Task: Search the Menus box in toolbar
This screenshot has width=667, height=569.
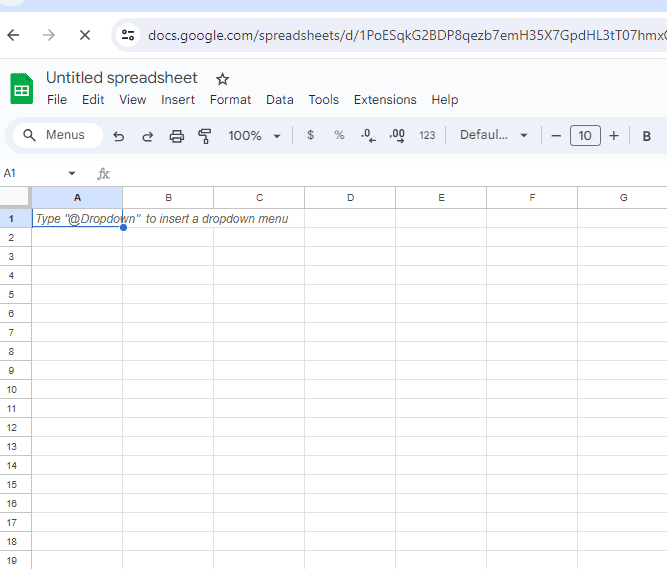Action: (58, 135)
